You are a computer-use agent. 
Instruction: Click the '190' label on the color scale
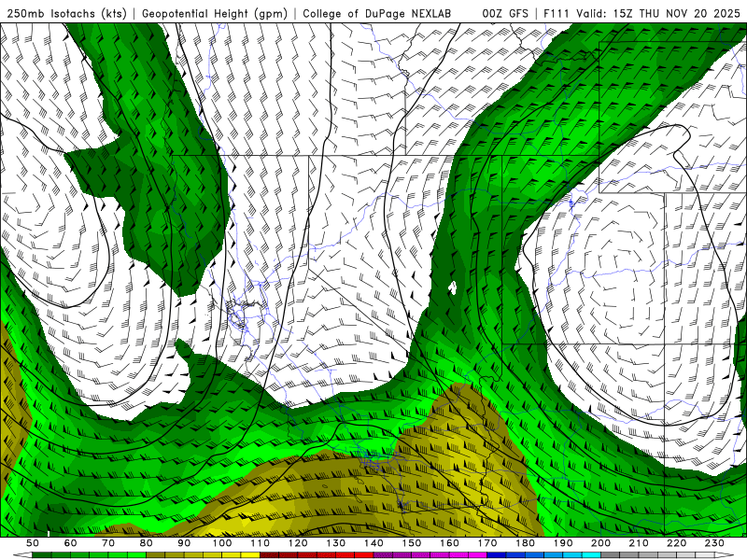coord(563,543)
